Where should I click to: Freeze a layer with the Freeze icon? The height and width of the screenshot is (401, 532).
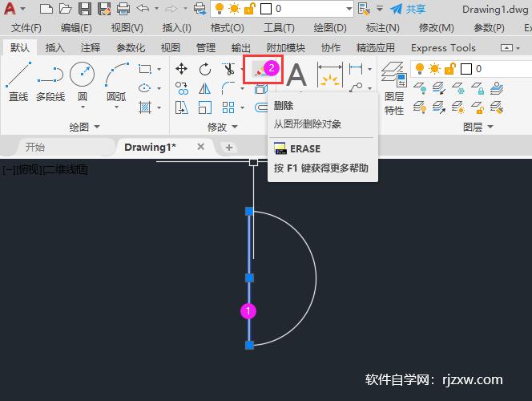[458, 88]
